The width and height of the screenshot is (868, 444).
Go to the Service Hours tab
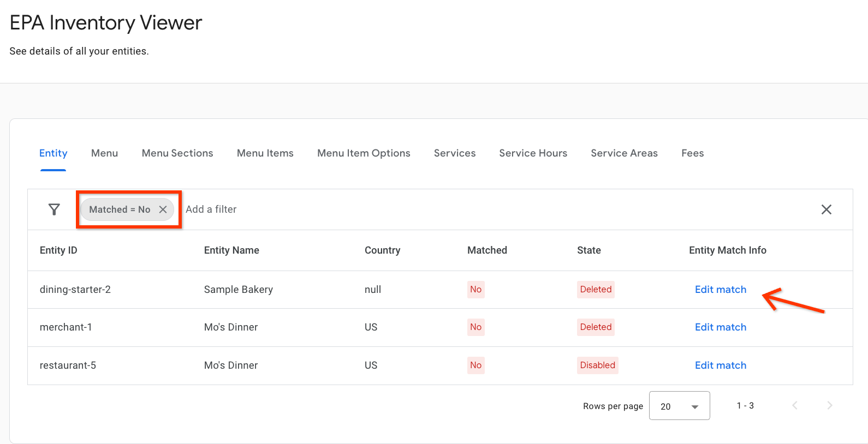click(x=533, y=153)
